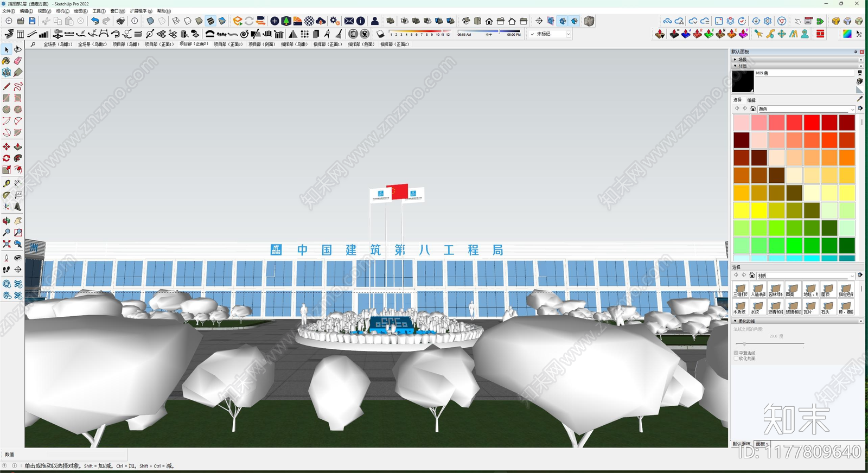Open details arrow for upper materials list
This screenshot has width=868, height=473.
[x=860, y=108]
